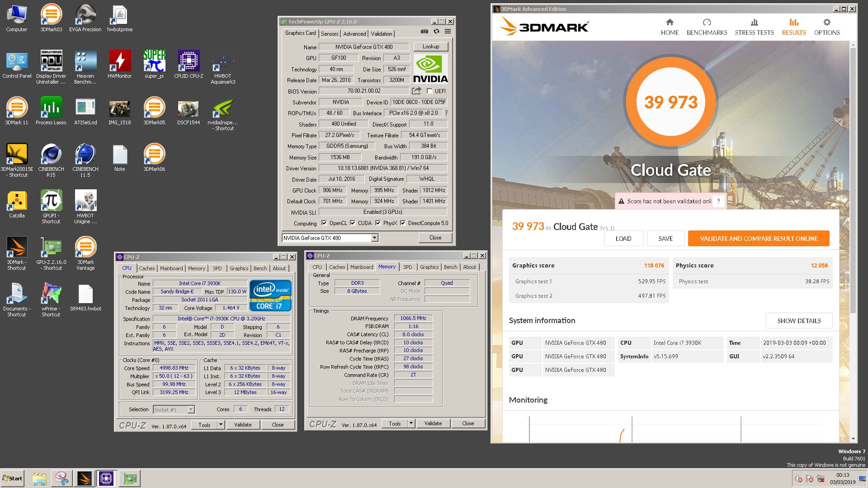
Task: Open Windows Explorer from taskbar
Action: [39, 479]
